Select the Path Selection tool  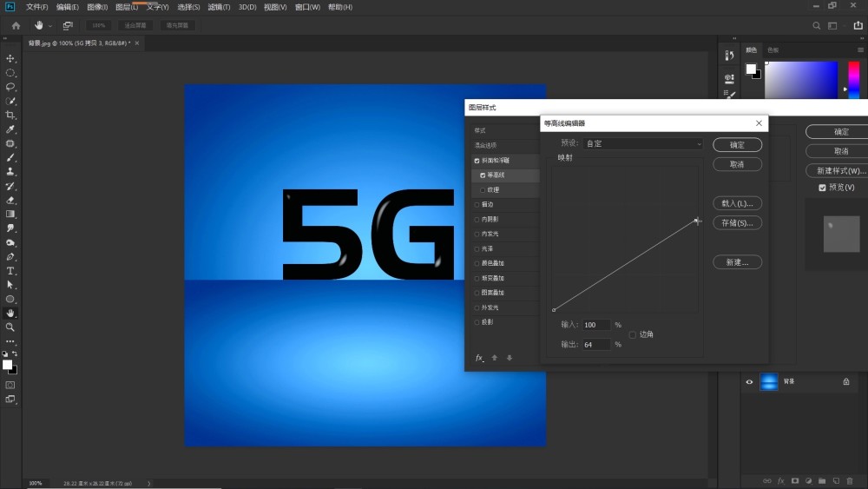pos(10,285)
